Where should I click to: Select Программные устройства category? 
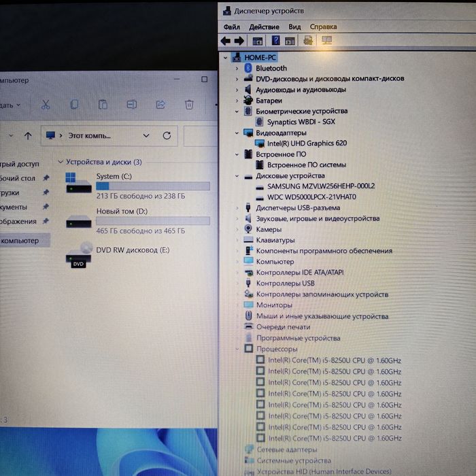pos(299,338)
